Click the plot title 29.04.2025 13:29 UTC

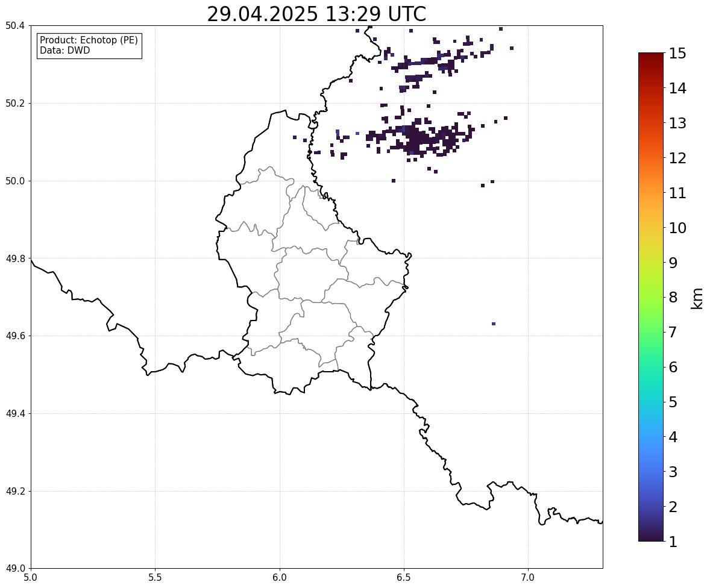coord(316,14)
